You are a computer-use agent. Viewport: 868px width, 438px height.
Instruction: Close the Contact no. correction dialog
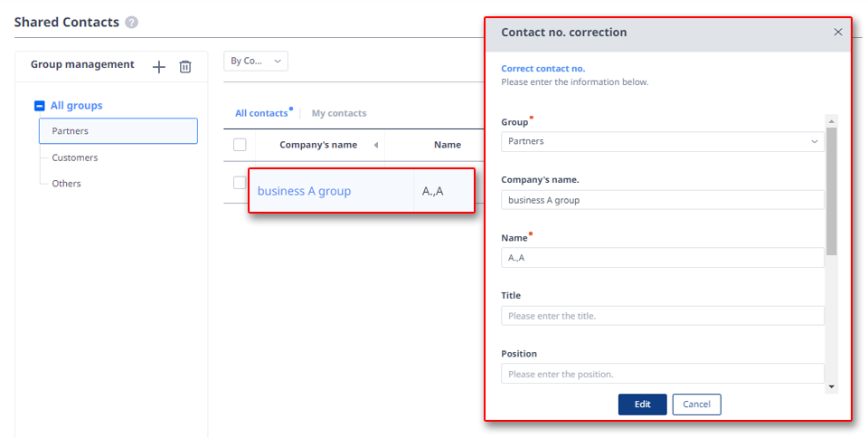click(x=838, y=32)
